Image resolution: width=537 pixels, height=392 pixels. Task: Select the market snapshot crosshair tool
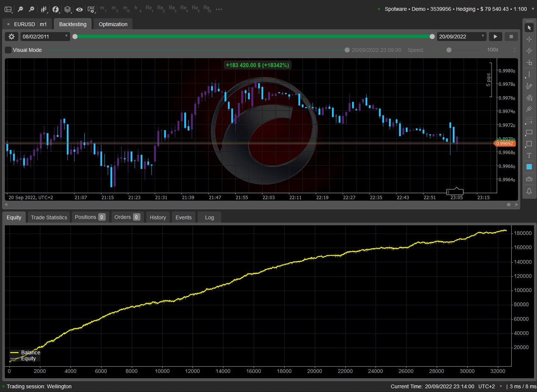(529, 51)
